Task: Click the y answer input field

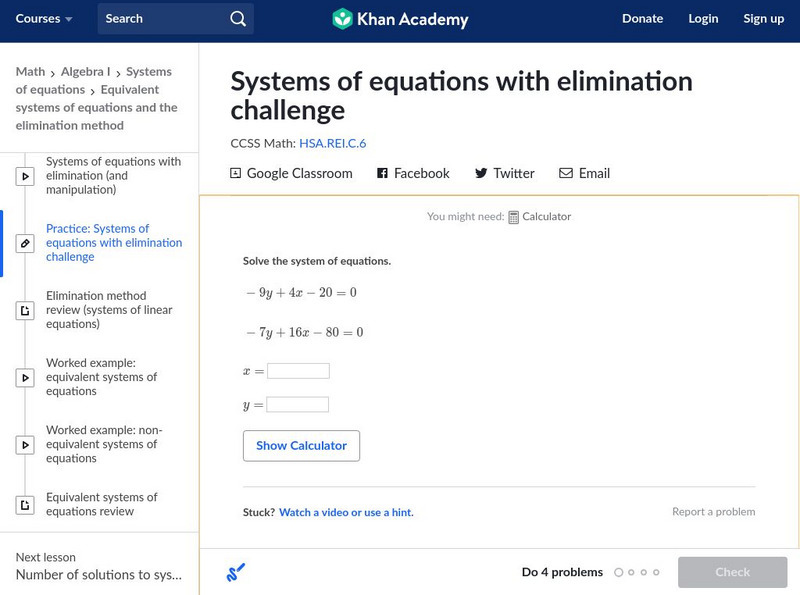Action: click(x=298, y=405)
